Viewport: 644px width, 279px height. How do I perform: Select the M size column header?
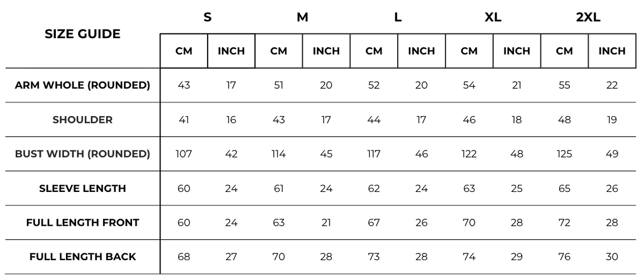303,17
